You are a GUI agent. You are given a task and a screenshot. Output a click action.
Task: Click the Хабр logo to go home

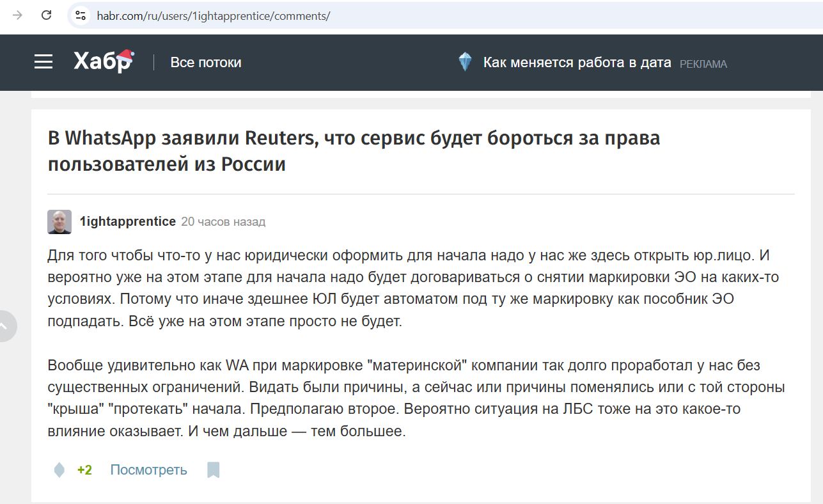pos(102,62)
